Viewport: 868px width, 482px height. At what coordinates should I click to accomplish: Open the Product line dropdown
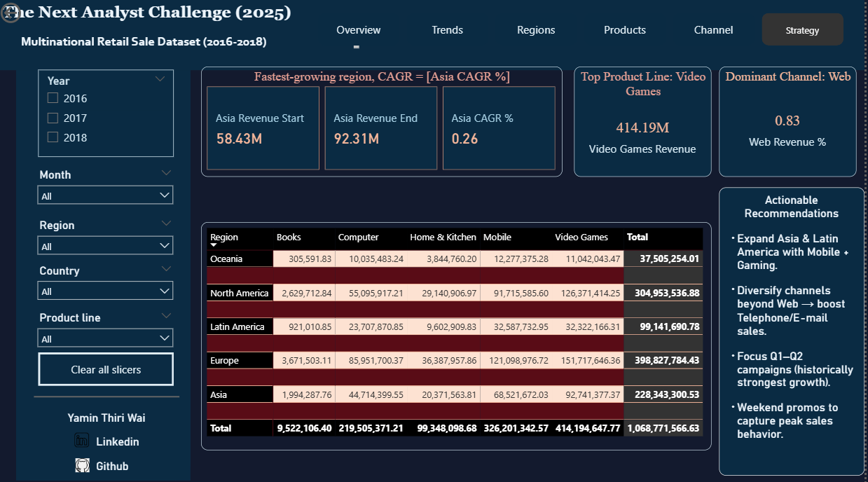pyautogui.click(x=105, y=338)
